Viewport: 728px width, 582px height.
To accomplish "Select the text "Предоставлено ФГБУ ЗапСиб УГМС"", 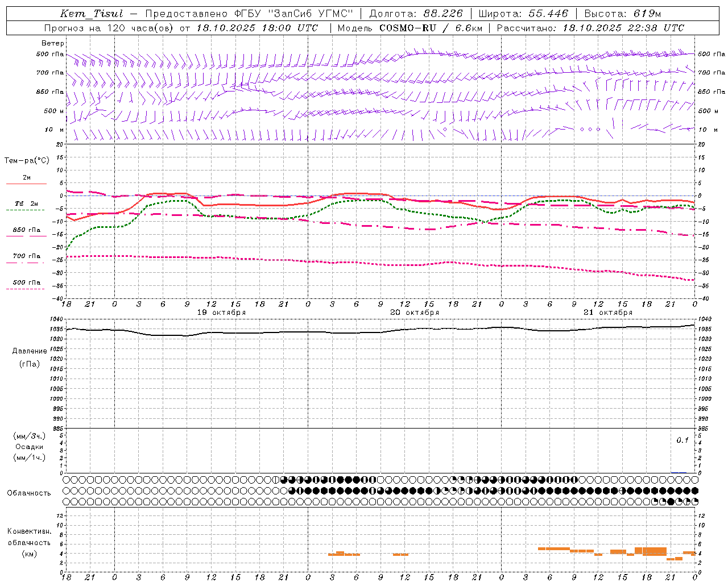I will click(x=250, y=14).
